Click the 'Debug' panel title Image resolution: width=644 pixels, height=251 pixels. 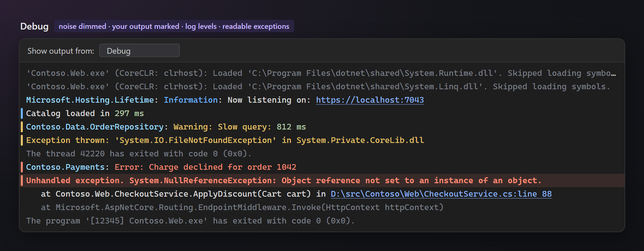tap(35, 26)
